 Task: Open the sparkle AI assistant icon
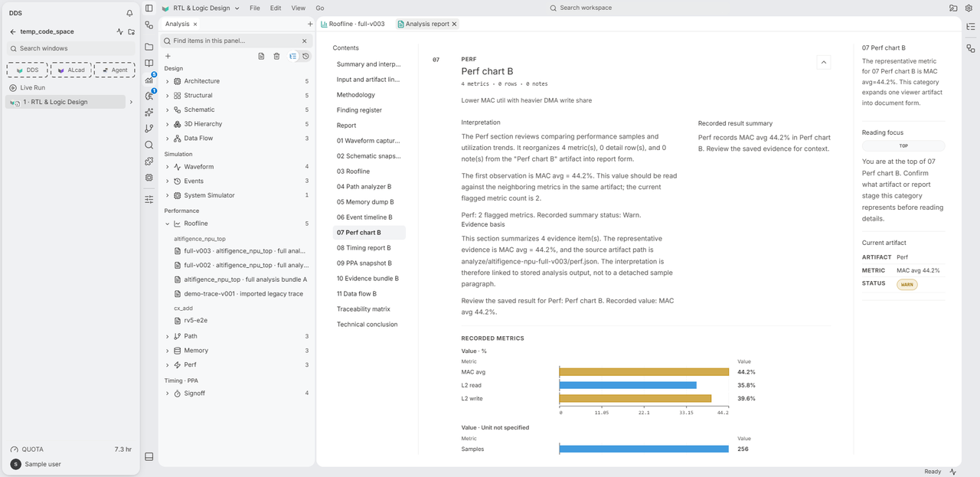pyautogui.click(x=149, y=112)
